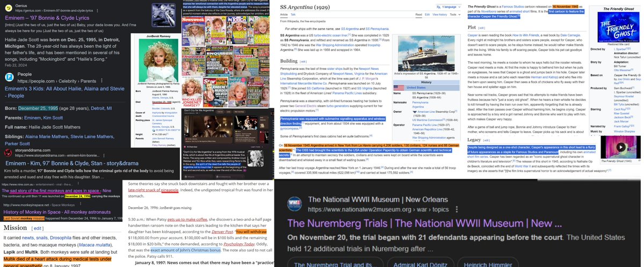Select the Read tab

click(418, 15)
